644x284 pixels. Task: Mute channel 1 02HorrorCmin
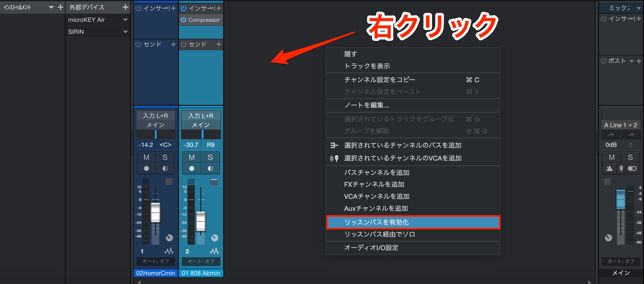146,157
